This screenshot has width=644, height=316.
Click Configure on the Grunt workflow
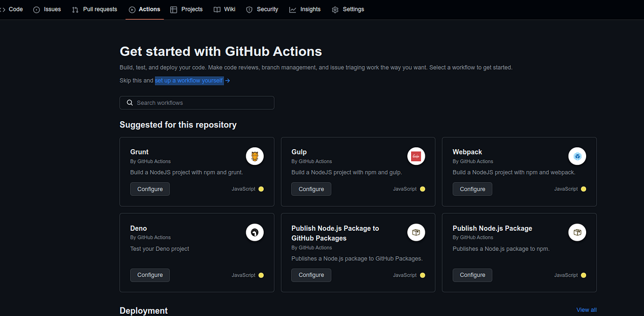pos(150,189)
